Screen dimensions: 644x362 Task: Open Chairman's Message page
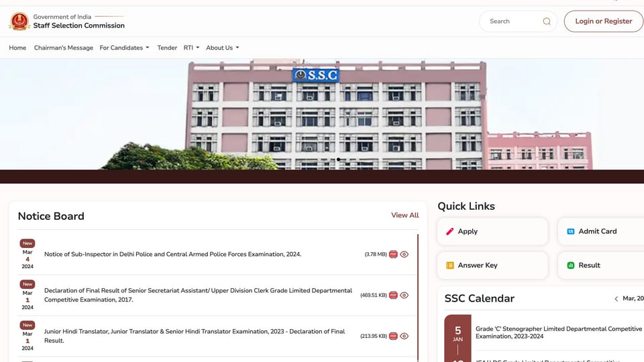pyautogui.click(x=64, y=48)
